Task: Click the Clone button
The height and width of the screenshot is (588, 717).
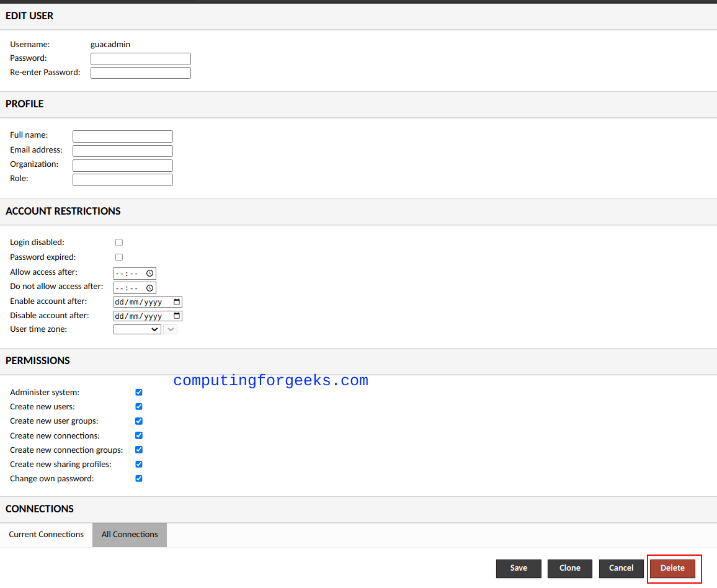Action: point(570,568)
